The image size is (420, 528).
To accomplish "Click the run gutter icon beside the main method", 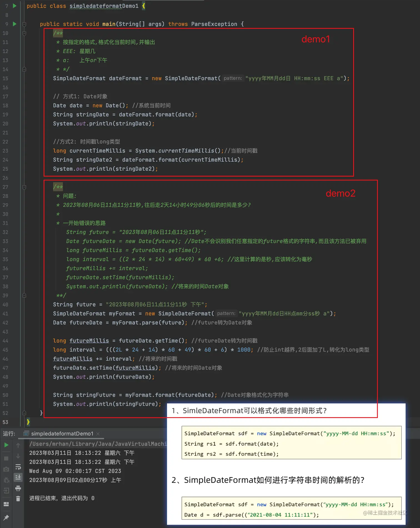I will (x=14, y=24).
